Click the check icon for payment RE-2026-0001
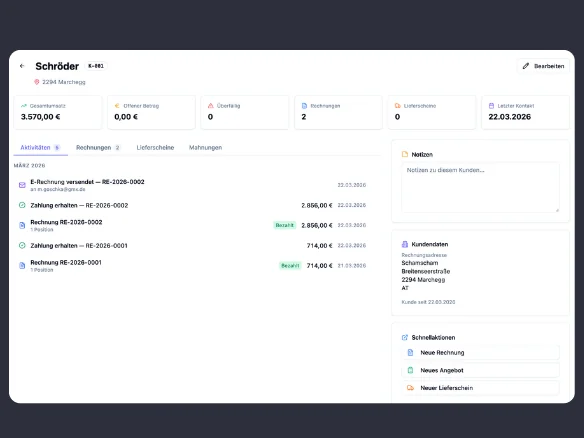584x438 pixels. (22, 245)
